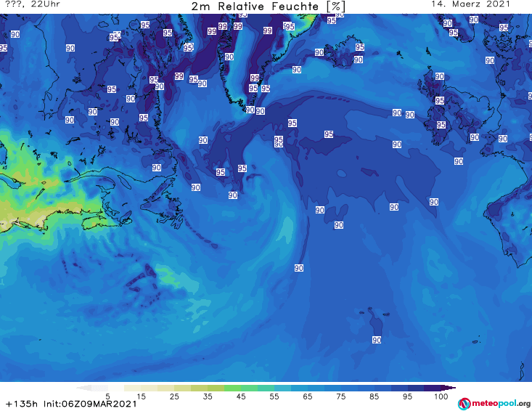The width and height of the screenshot is (532, 411).
Task: Click the legend value 55
Action: pos(274,396)
